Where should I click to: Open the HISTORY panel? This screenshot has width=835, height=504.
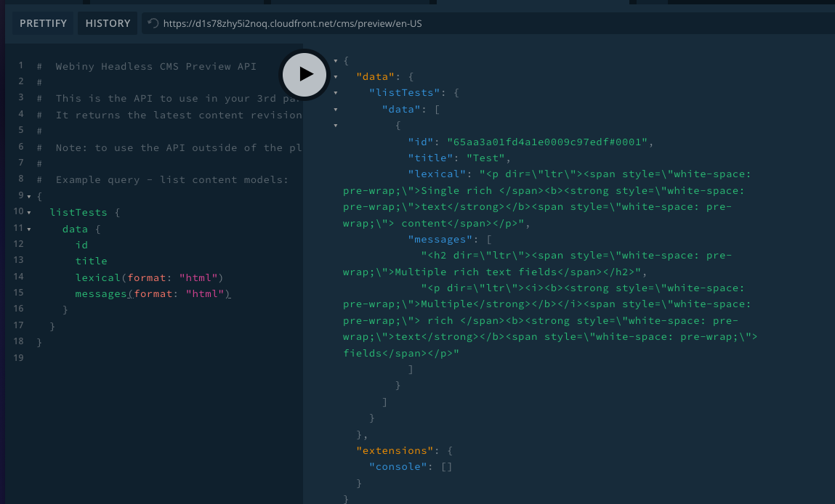pyautogui.click(x=107, y=23)
